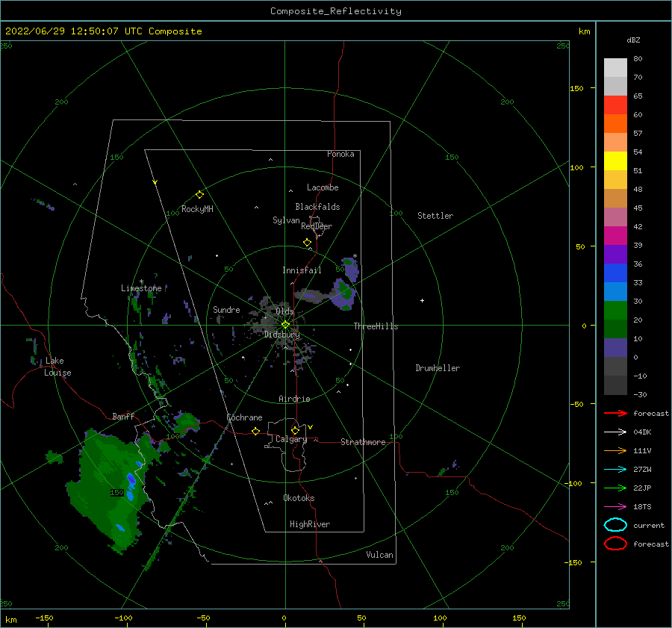
Task: Click the Drumheller town label
Action: [438, 368]
